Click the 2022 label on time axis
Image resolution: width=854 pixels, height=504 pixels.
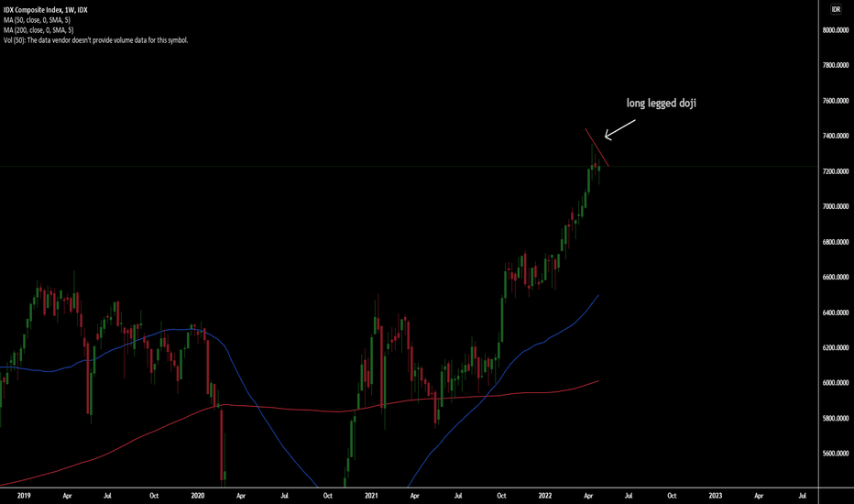point(545,496)
